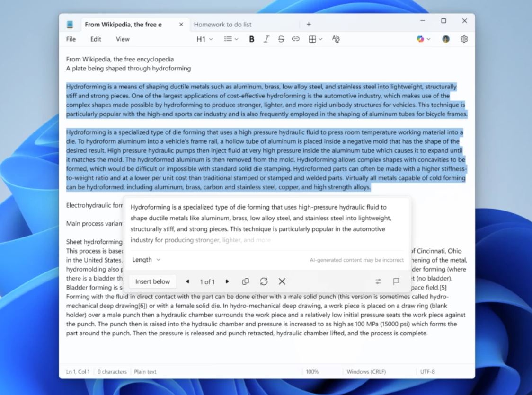Add a new tab
The width and height of the screenshot is (532, 395).
click(x=309, y=25)
